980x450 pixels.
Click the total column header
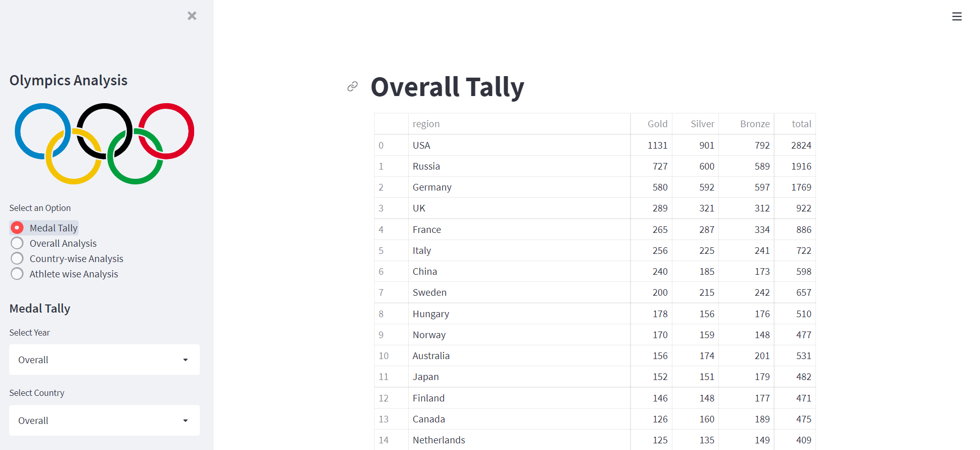point(801,124)
